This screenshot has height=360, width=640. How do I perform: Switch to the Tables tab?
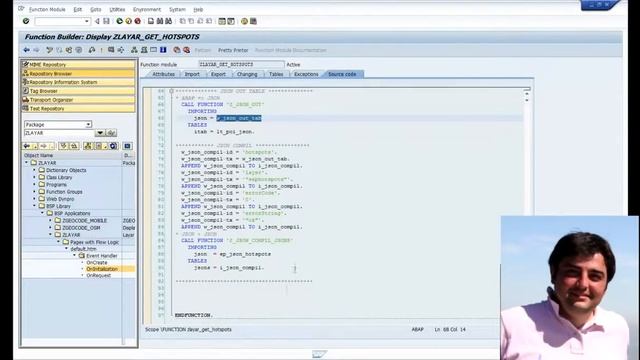[x=276, y=74]
